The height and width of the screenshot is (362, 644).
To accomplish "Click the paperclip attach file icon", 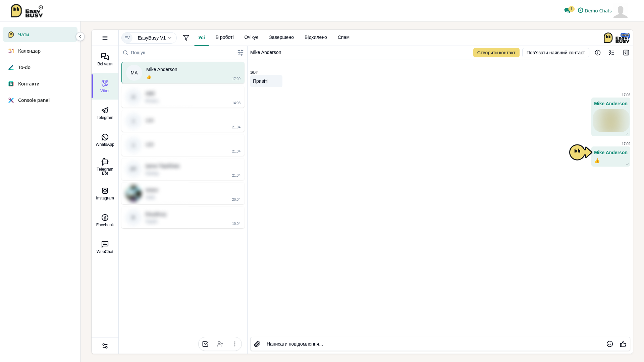I will [x=257, y=344].
